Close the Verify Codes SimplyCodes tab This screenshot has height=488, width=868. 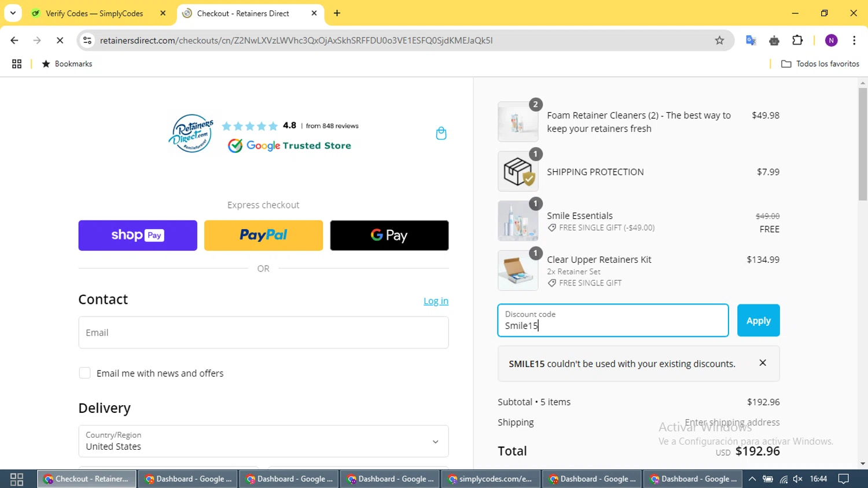pyautogui.click(x=163, y=13)
